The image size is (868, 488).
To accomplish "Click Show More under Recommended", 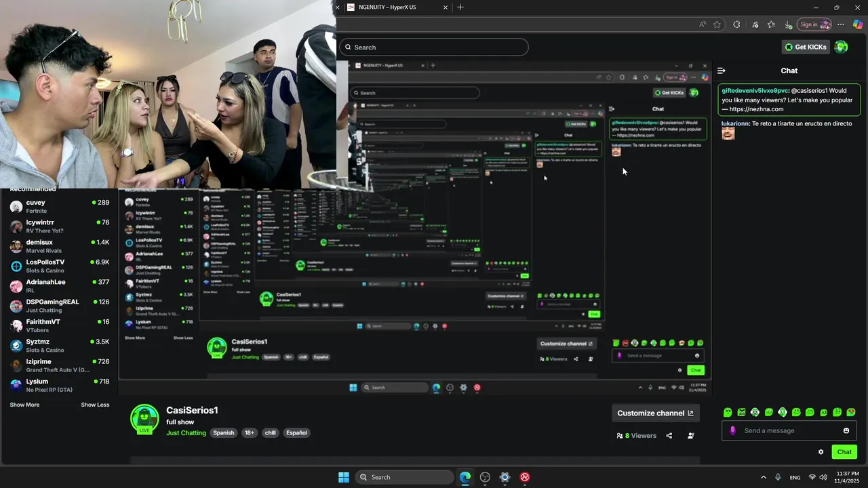I will pyautogui.click(x=24, y=405).
